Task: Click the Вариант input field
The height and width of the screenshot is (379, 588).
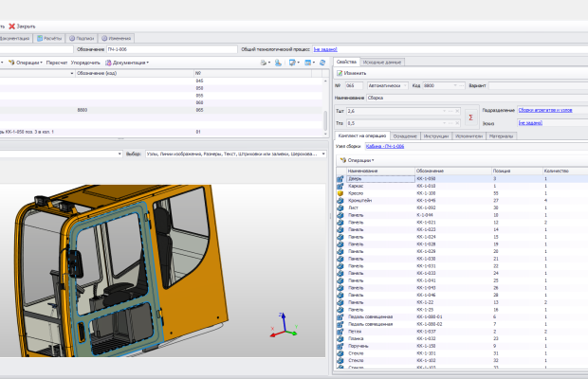Action: [538, 86]
